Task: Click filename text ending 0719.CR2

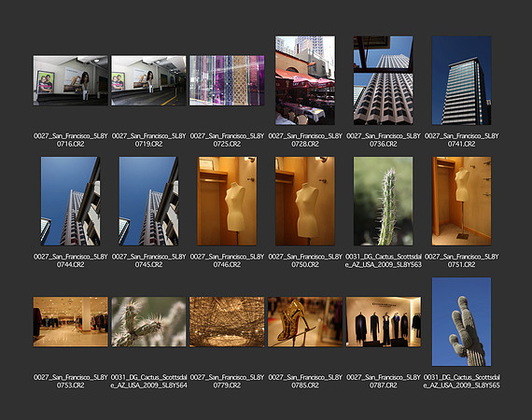Action: tap(148, 140)
